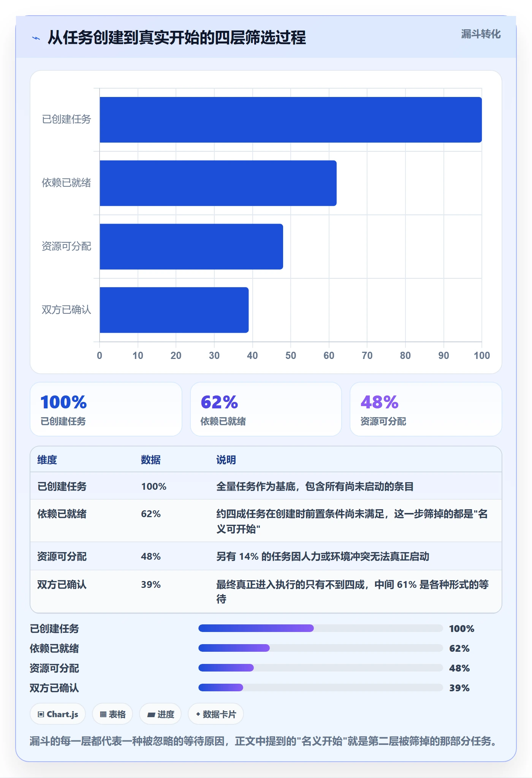532x778 pixels.
Task: Click the 100% stat card
Action: pyautogui.click(x=106, y=409)
